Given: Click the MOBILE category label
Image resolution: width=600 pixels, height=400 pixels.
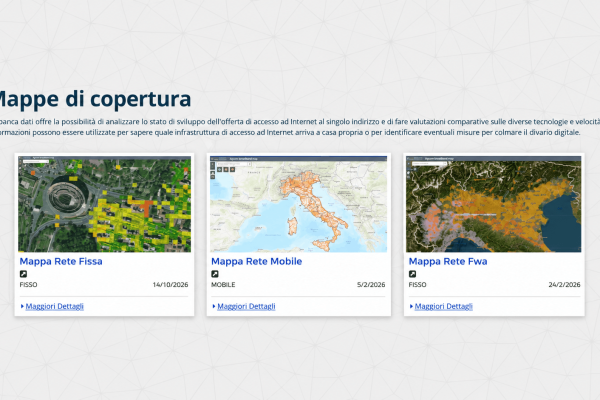Looking at the screenshot, I should (223, 285).
